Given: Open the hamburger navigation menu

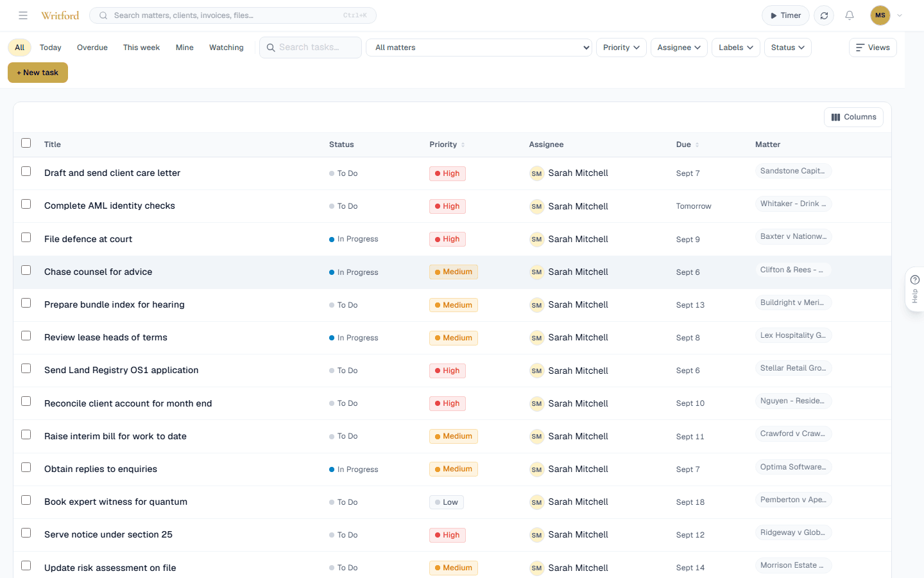Looking at the screenshot, I should click(23, 15).
